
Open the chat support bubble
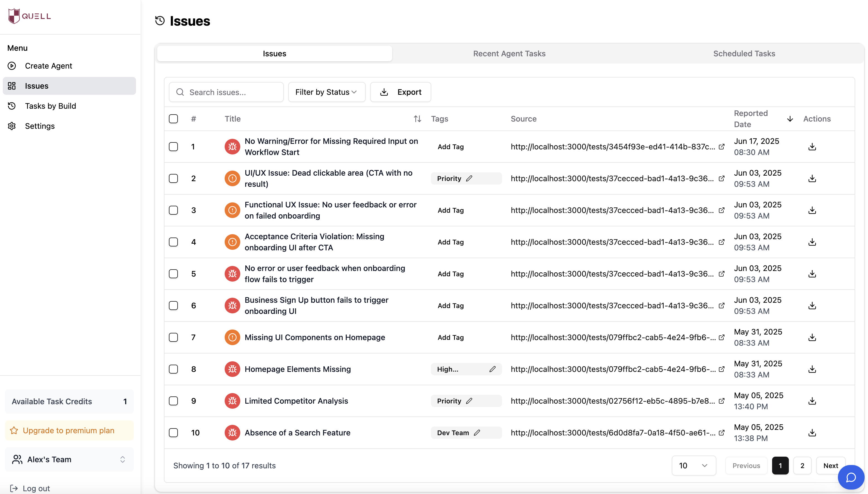pos(851,477)
